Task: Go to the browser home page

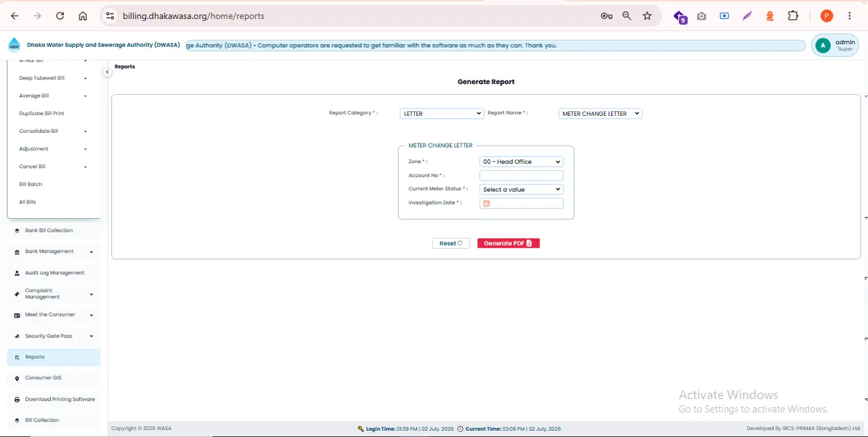Action: pos(83,16)
